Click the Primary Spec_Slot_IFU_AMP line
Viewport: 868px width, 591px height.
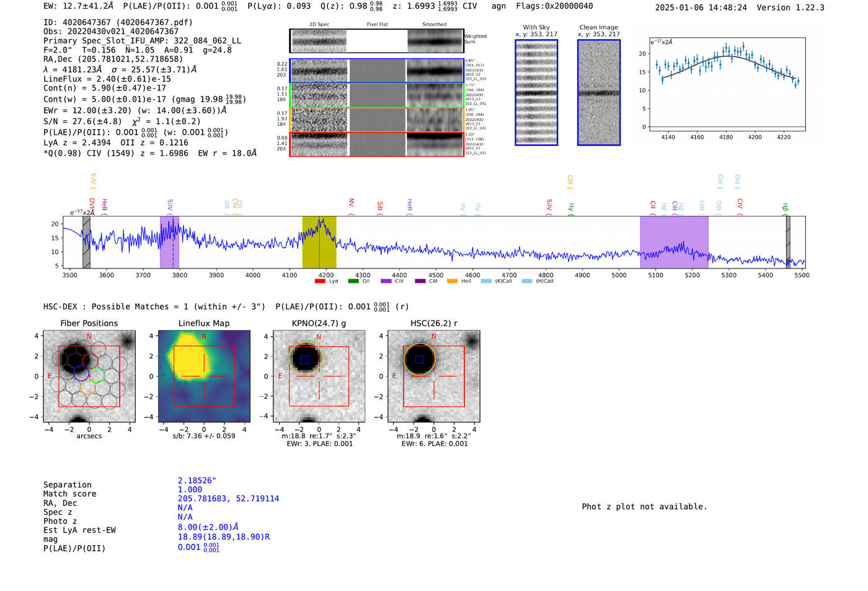(x=143, y=41)
